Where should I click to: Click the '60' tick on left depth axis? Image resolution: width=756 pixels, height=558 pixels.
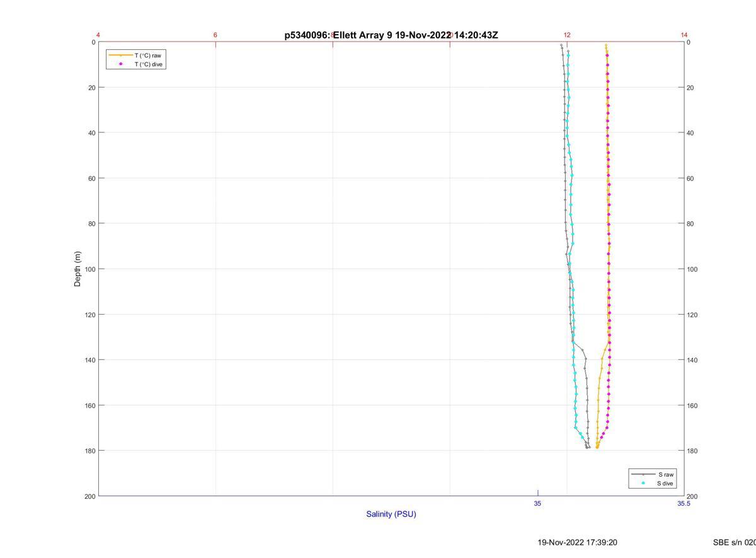[x=91, y=178]
